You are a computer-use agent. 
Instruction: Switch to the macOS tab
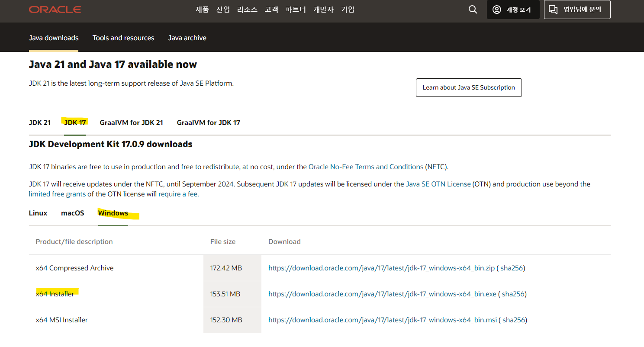(x=73, y=213)
